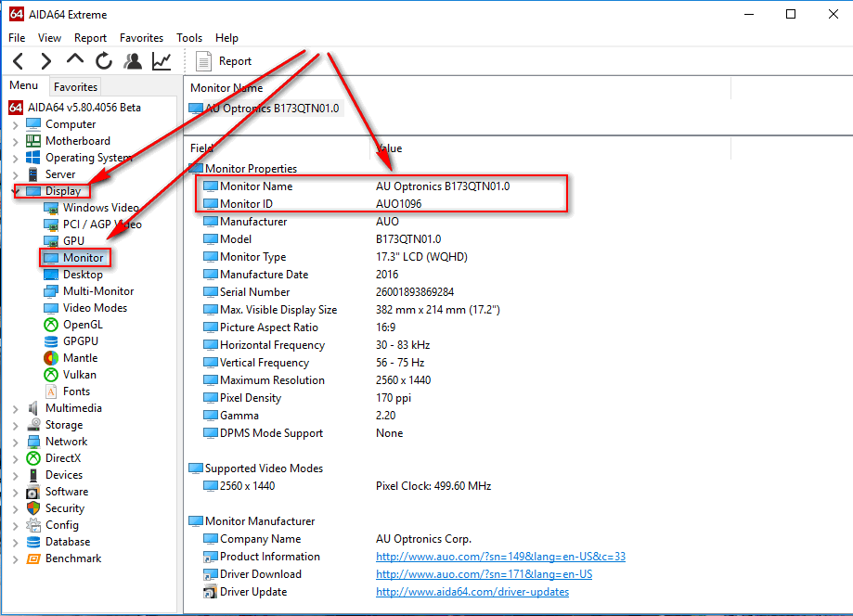The image size is (853, 616).
Task: Open the Favorites menu
Action: point(141,37)
